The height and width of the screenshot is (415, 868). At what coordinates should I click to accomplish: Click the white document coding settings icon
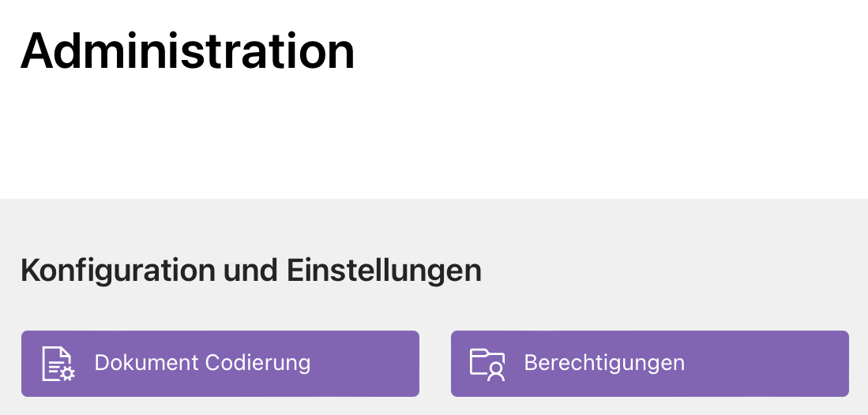tap(58, 364)
